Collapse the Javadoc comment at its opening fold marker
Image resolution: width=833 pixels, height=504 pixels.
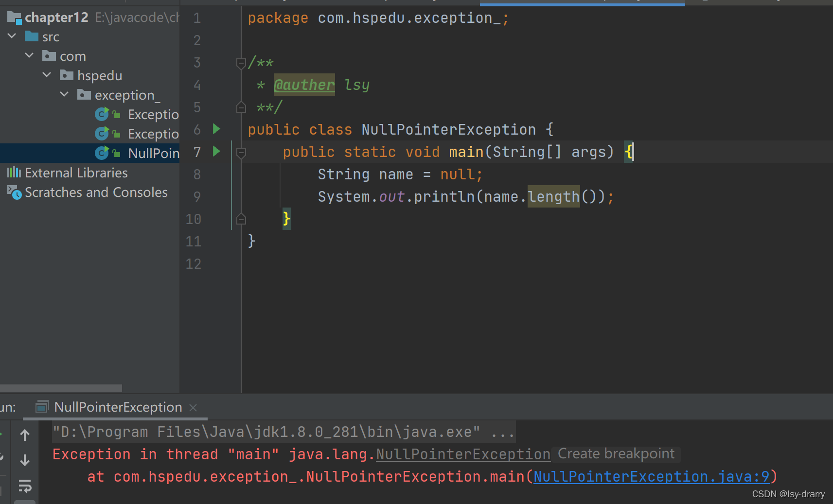(241, 63)
